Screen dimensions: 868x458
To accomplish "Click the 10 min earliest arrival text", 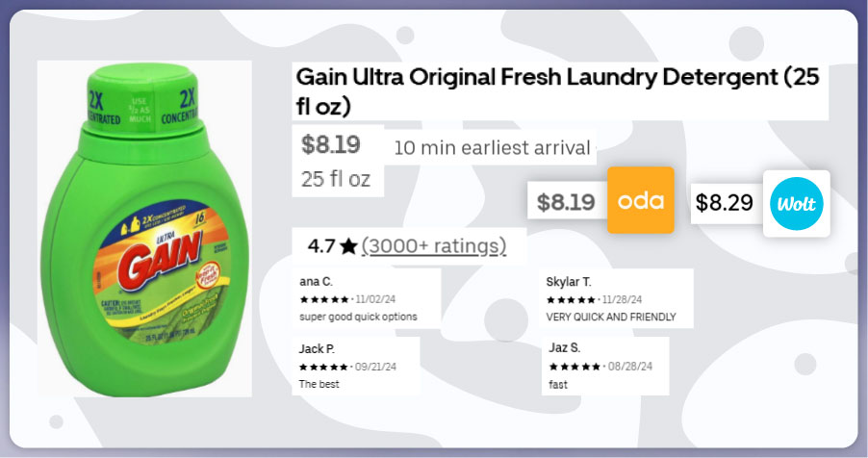I will pyautogui.click(x=492, y=148).
